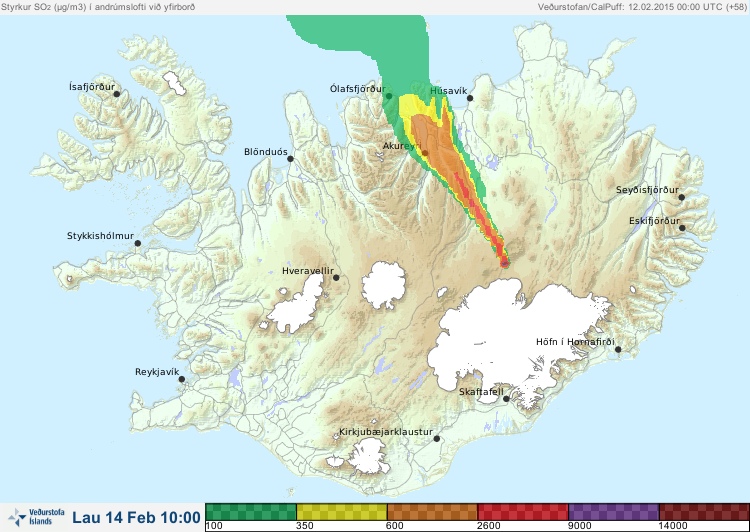
Task: Click the 'Höfn í Hornafirði' label
Action: click(x=575, y=342)
